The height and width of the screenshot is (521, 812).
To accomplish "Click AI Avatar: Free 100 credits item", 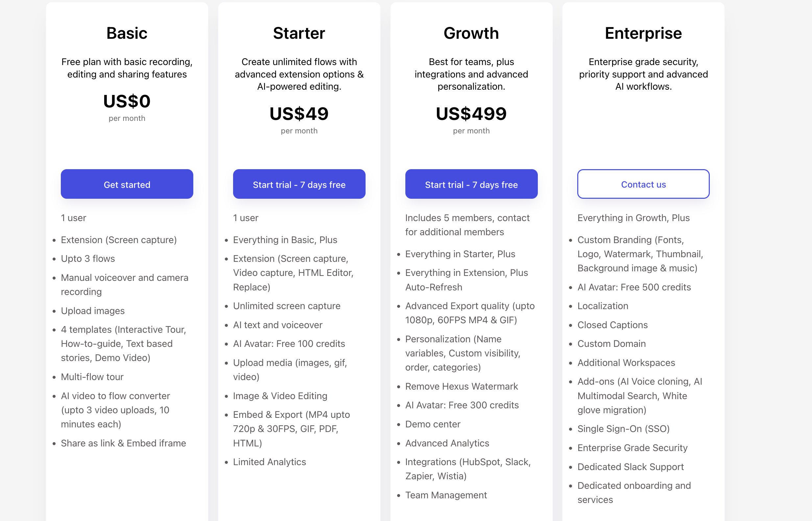I will click(x=289, y=344).
